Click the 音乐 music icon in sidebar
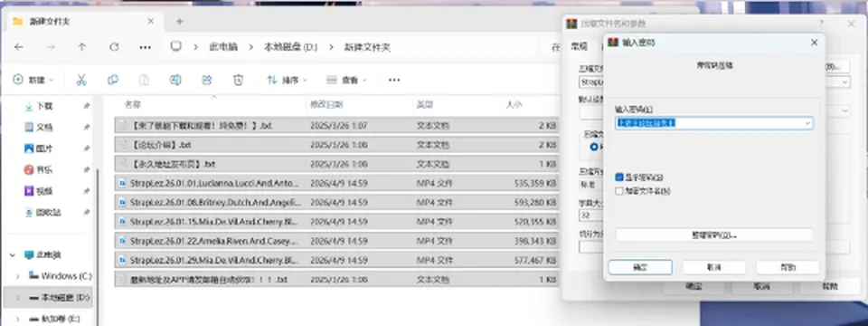 click(x=29, y=169)
